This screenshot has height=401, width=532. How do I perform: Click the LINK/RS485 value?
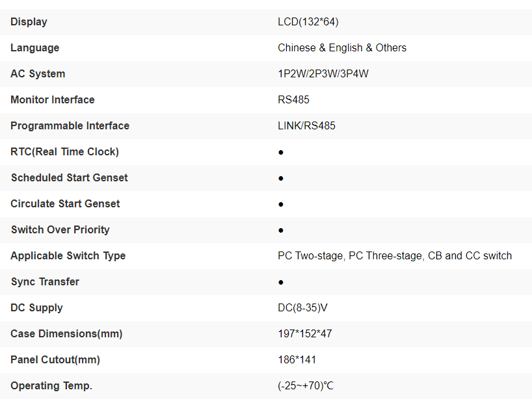click(x=306, y=126)
